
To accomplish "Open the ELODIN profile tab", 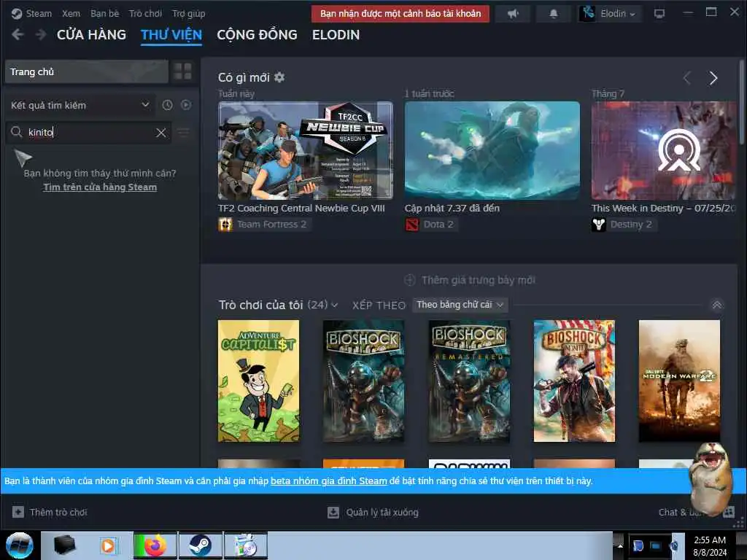I will pos(336,35).
